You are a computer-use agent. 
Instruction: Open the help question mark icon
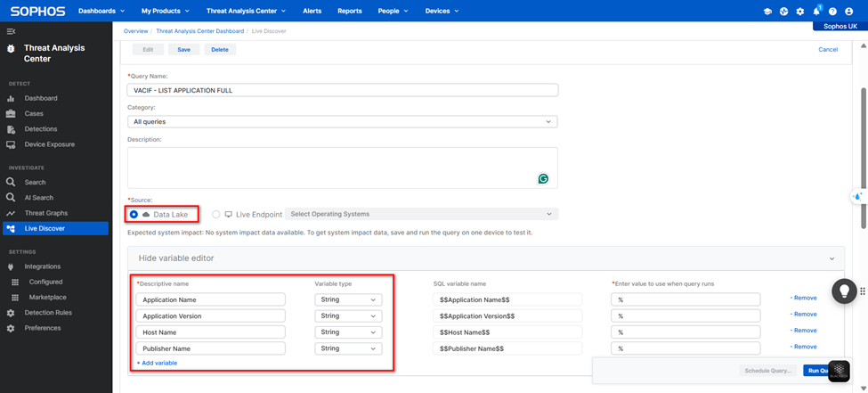[x=832, y=12]
